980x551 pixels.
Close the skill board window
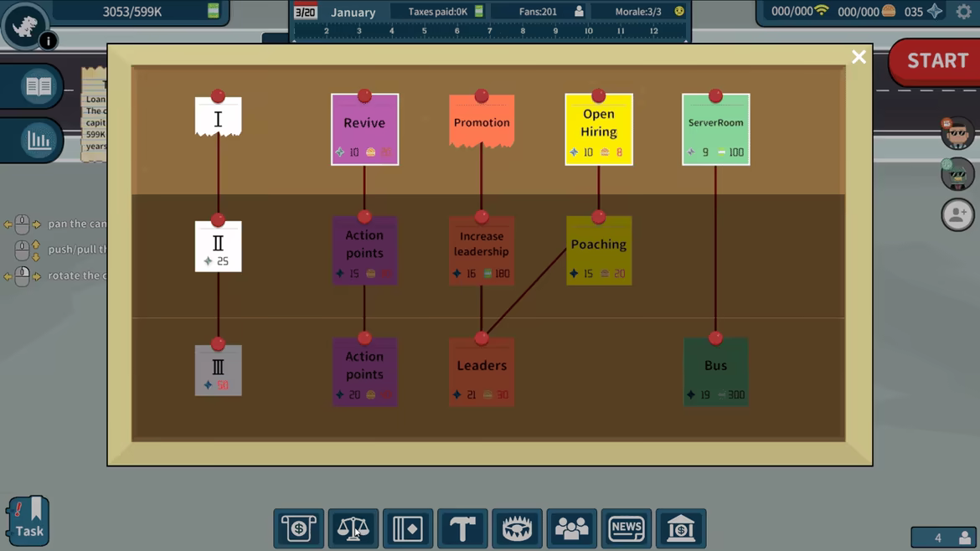pos(859,57)
